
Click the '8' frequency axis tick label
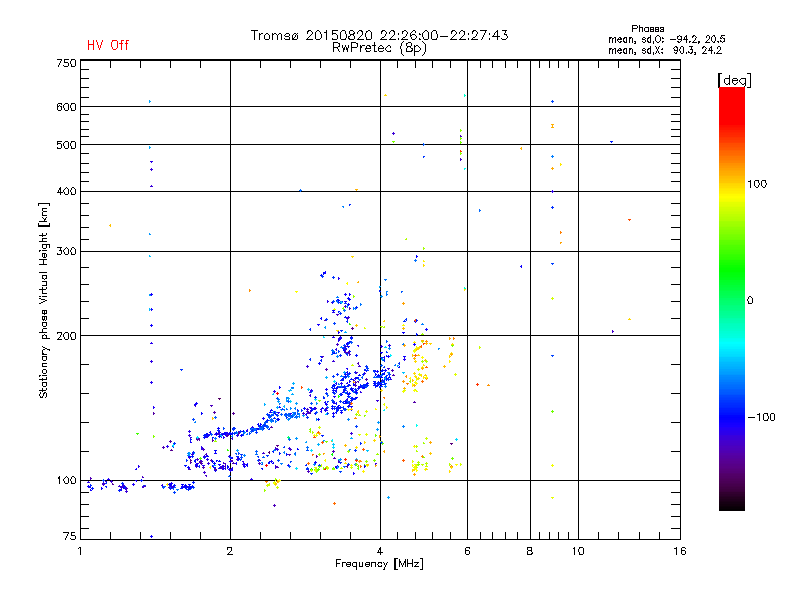tap(530, 551)
